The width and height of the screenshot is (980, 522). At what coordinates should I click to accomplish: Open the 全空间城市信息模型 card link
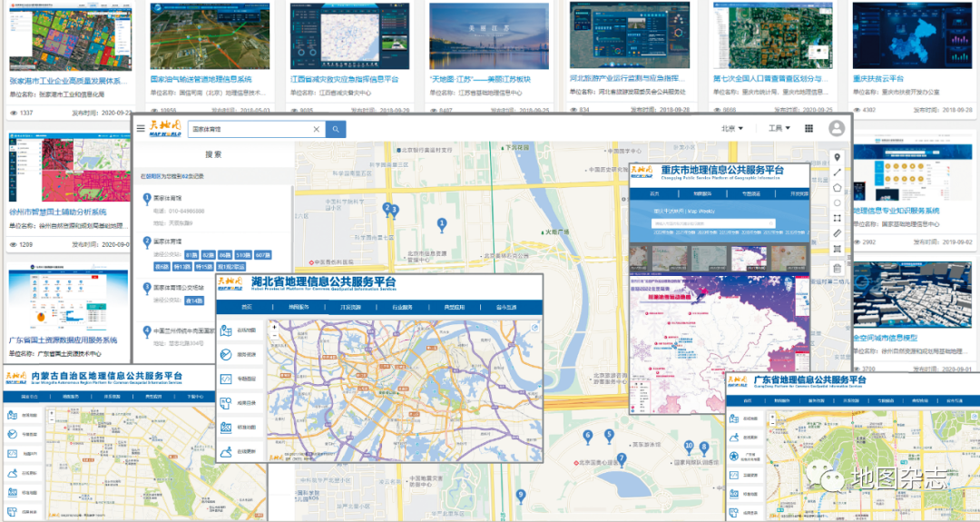click(885, 338)
